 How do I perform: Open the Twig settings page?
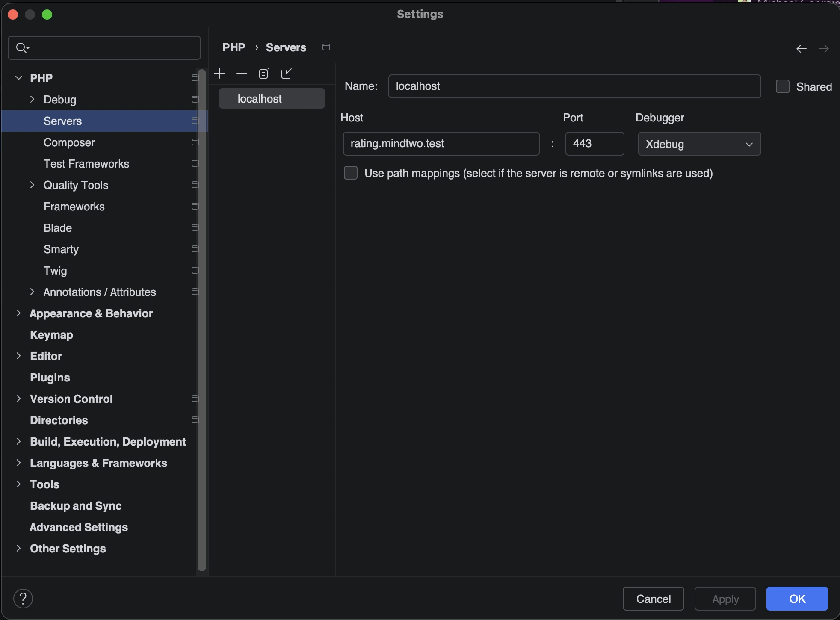(55, 271)
